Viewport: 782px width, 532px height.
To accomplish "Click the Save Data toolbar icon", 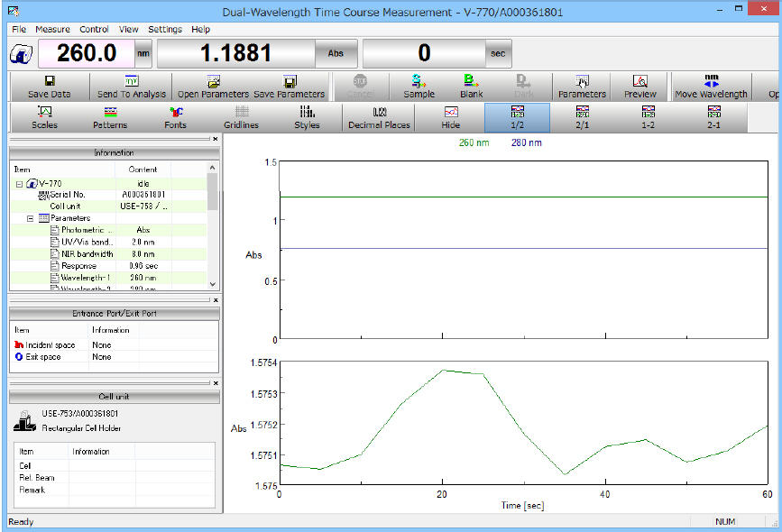I will [49, 87].
